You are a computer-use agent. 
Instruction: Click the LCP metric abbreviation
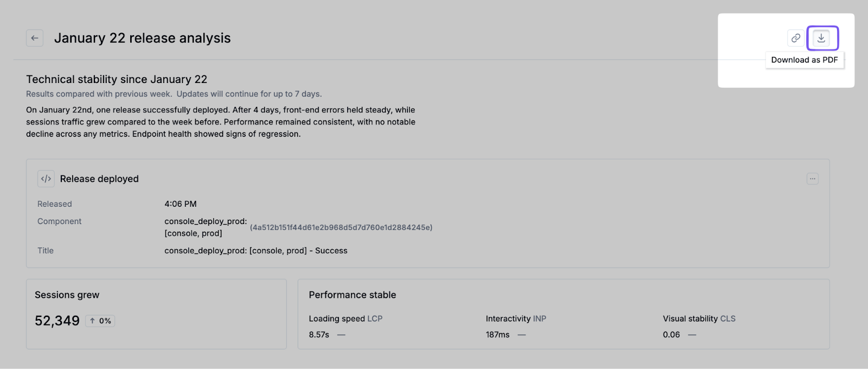[375, 319]
